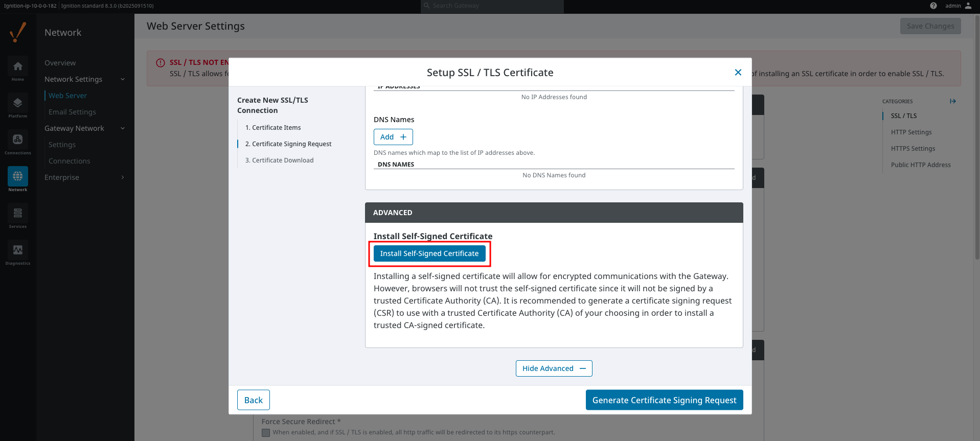Click the admin user profile icon
Viewport: 980px width, 441px height.
pyautogui.click(x=968, y=6)
